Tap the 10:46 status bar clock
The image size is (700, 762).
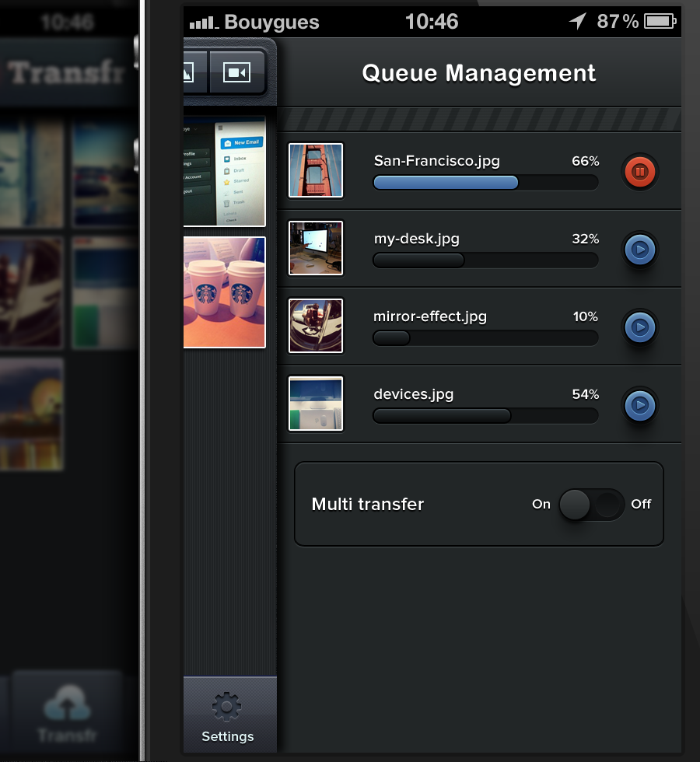[x=432, y=22]
